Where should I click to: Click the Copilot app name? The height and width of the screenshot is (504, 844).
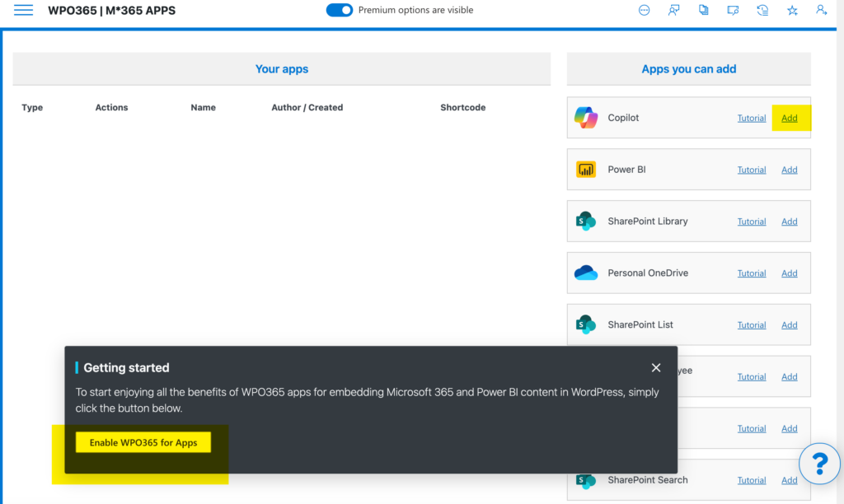tap(623, 117)
